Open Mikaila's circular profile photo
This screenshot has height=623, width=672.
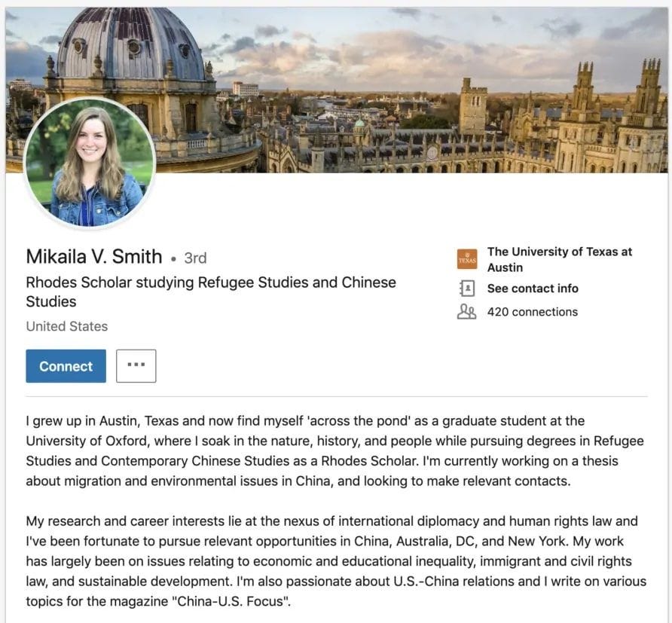(x=90, y=163)
